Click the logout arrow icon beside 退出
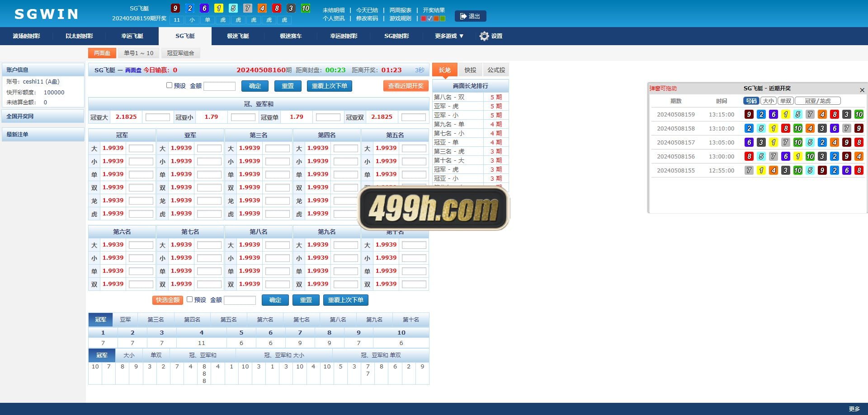 (x=463, y=16)
